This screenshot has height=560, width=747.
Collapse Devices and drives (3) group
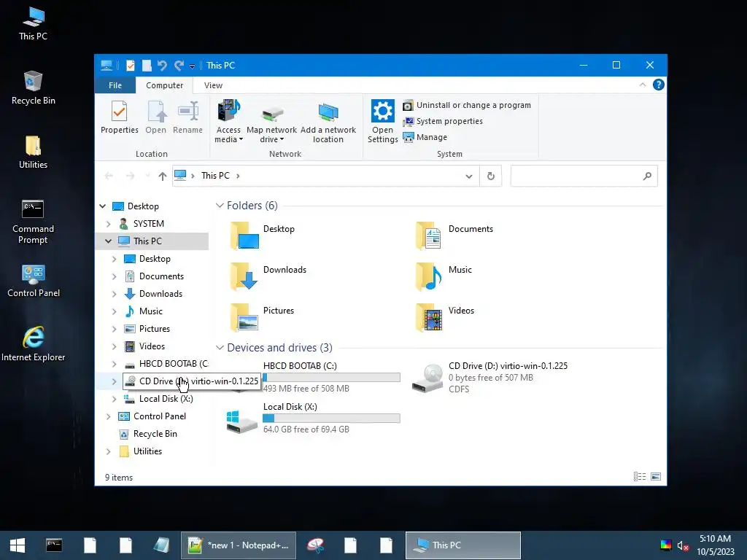click(220, 348)
